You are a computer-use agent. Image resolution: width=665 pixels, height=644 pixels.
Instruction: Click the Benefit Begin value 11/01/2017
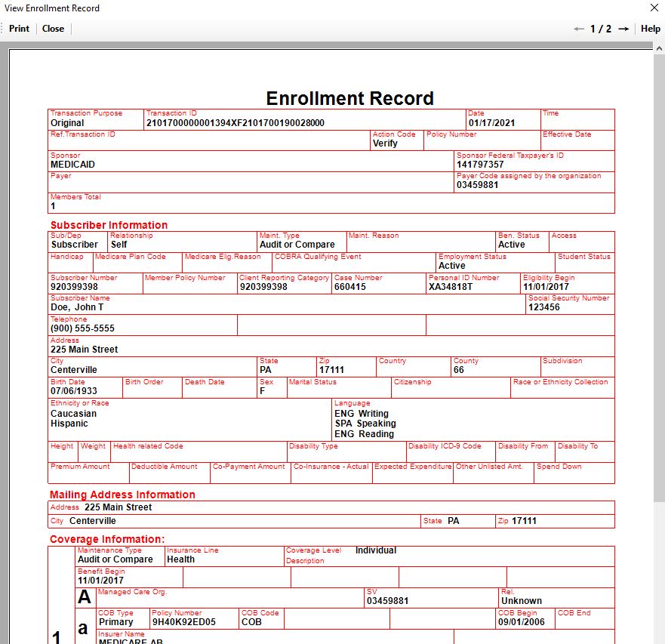coord(100,581)
